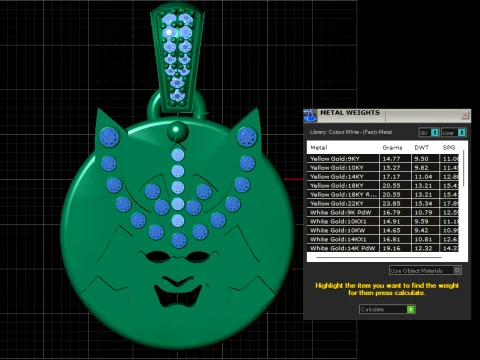Toggle the User library button
The height and width of the screenshot is (360, 480).
coord(454,133)
